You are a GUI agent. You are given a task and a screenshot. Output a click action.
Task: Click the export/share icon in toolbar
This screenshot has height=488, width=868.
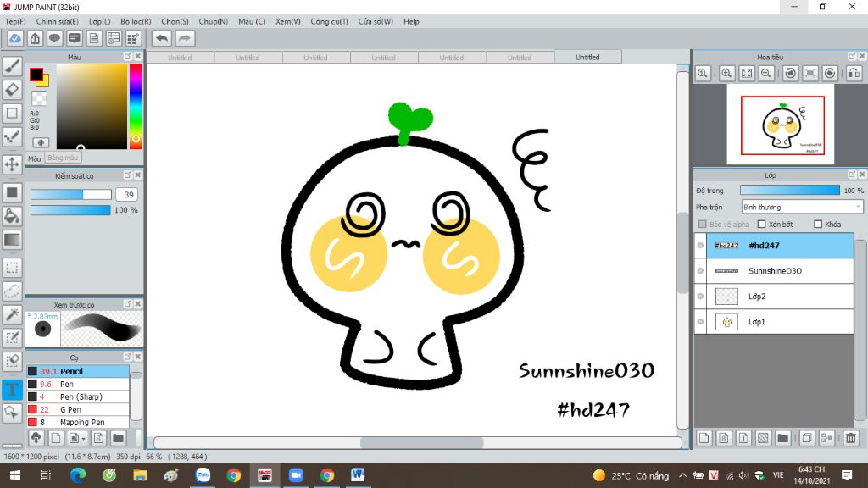coord(35,38)
